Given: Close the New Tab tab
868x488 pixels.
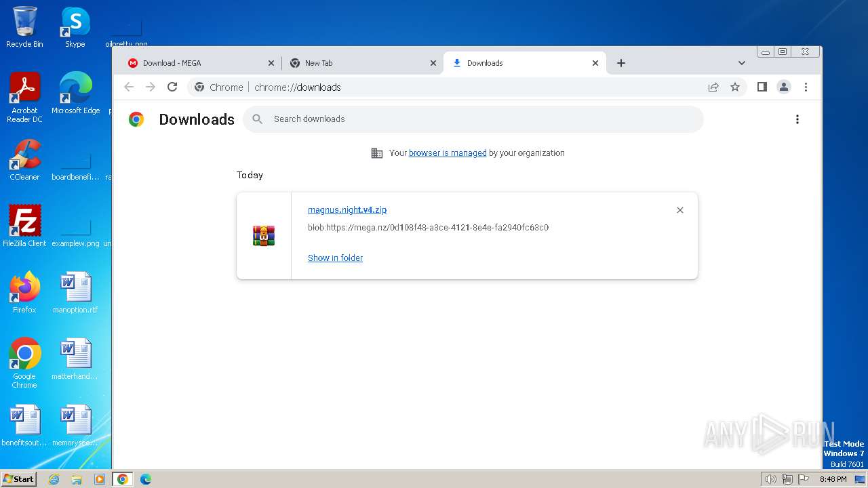Looking at the screenshot, I should (433, 63).
